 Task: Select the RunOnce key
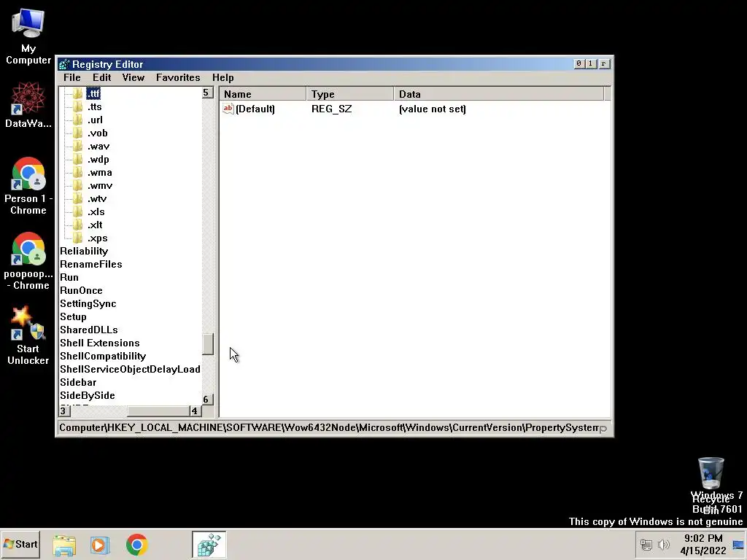[81, 290]
